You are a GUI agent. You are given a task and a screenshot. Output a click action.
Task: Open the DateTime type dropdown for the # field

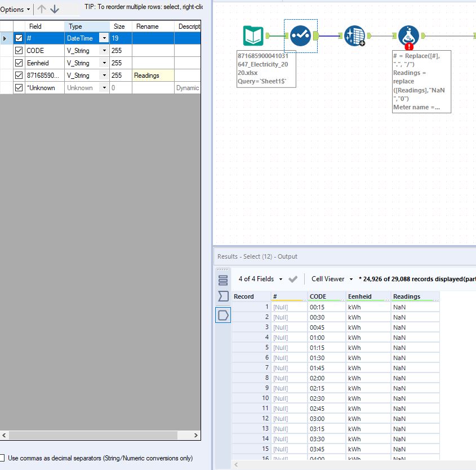105,38
